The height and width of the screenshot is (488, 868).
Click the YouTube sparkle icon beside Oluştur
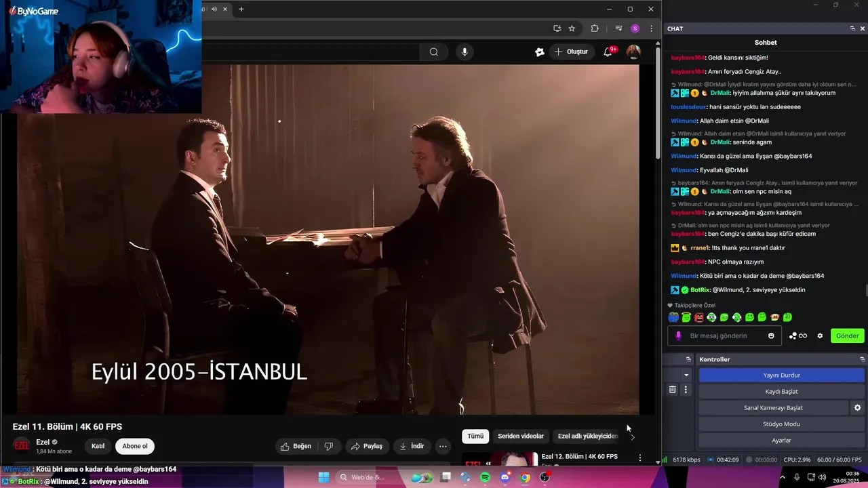540,52
